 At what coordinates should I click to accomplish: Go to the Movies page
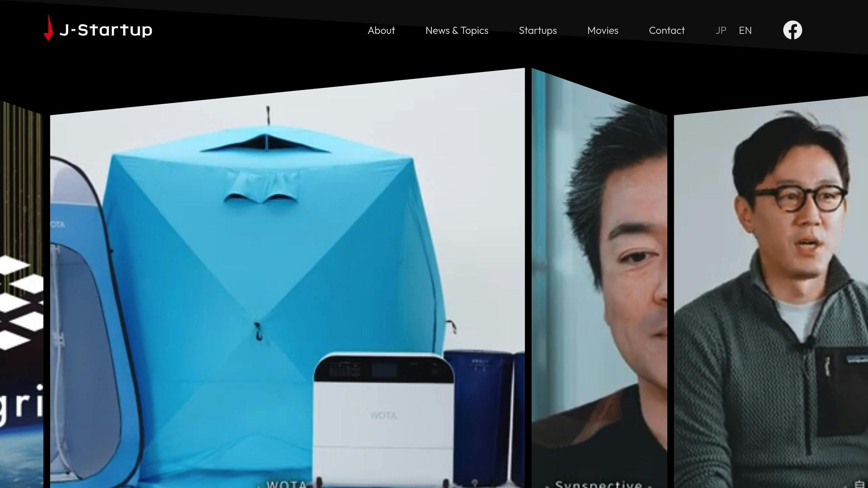click(x=602, y=30)
